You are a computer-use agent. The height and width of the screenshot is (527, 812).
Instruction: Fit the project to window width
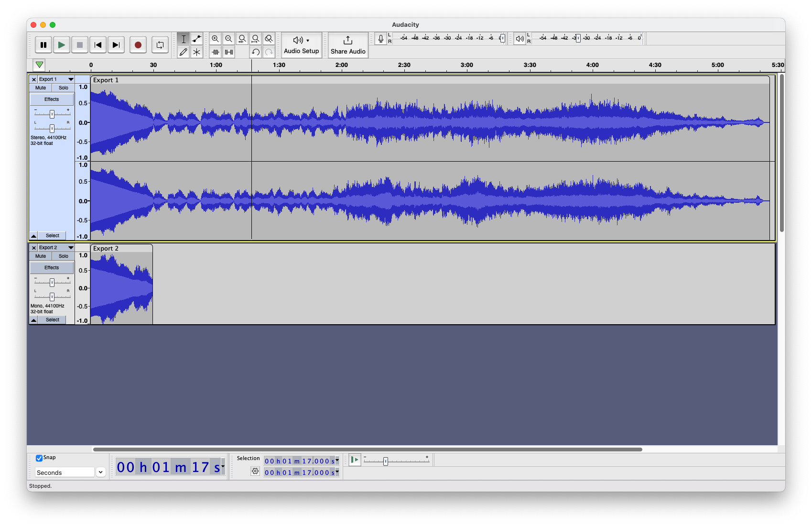[x=256, y=39]
